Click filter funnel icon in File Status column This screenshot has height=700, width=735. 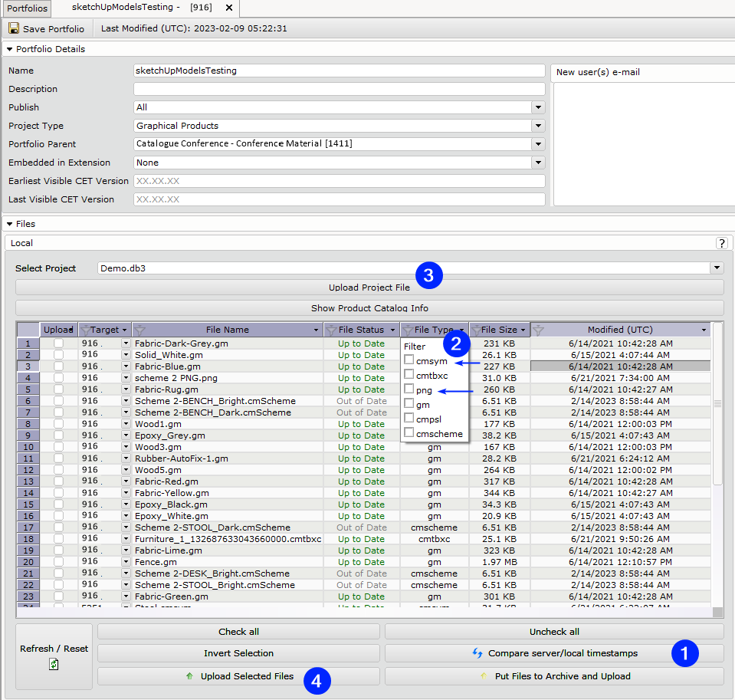tap(331, 330)
